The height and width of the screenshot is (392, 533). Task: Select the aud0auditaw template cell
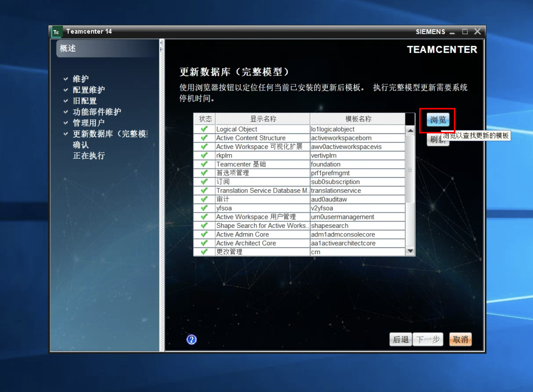[358, 199]
